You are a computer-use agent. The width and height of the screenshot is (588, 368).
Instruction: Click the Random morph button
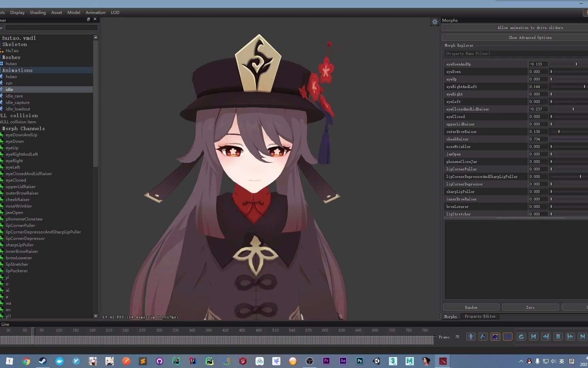pos(471,307)
